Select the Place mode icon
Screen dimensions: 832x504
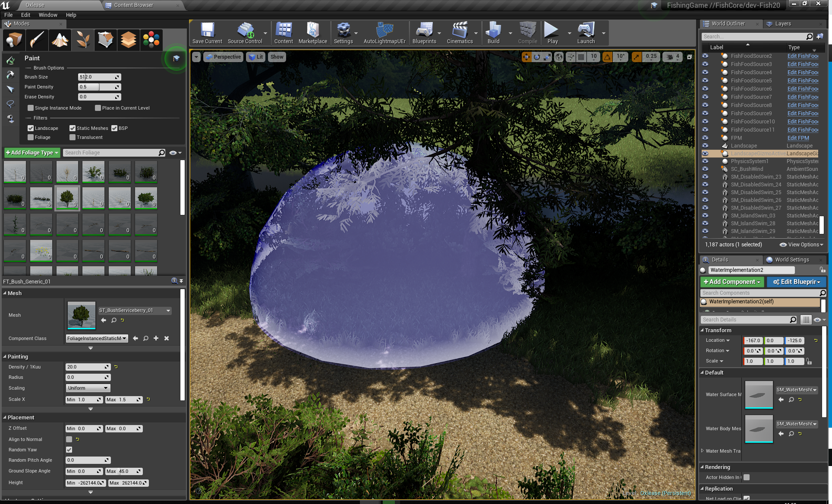click(x=14, y=40)
